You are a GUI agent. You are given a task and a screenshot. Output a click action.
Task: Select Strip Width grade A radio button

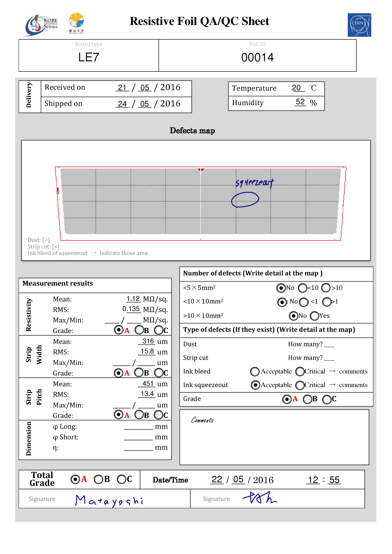click(x=118, y=373)
